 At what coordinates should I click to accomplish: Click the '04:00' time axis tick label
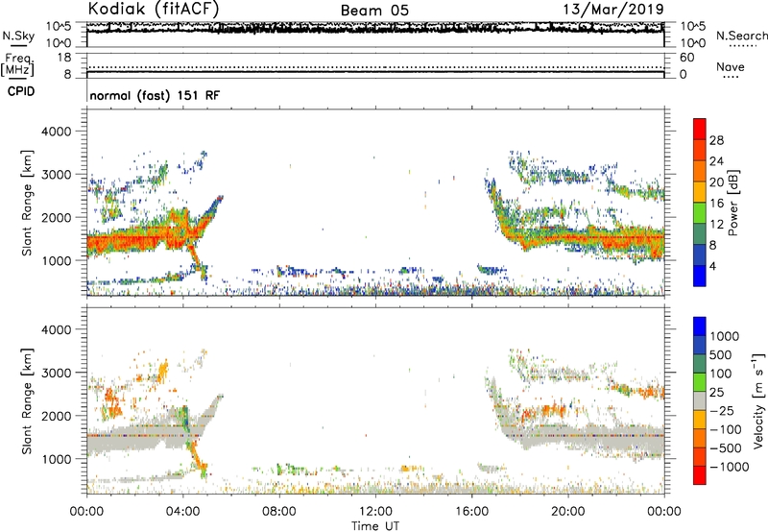(183, 512)
